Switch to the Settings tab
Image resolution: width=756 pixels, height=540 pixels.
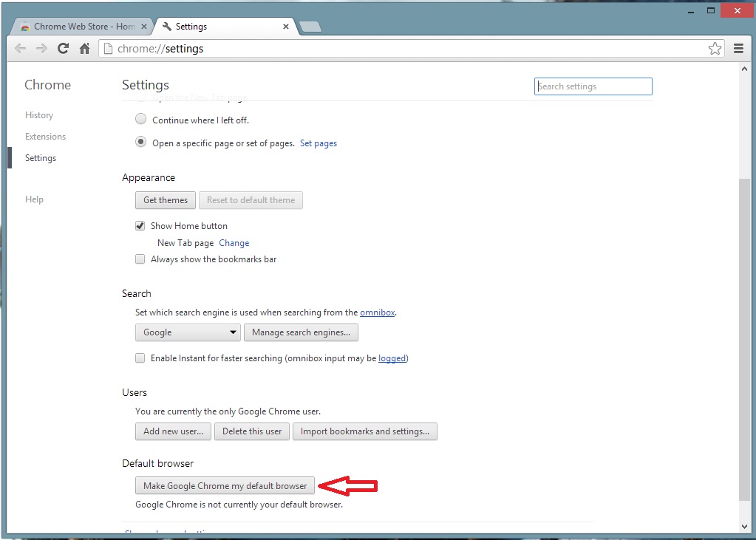pyautogui.click(x=225, y=27)
